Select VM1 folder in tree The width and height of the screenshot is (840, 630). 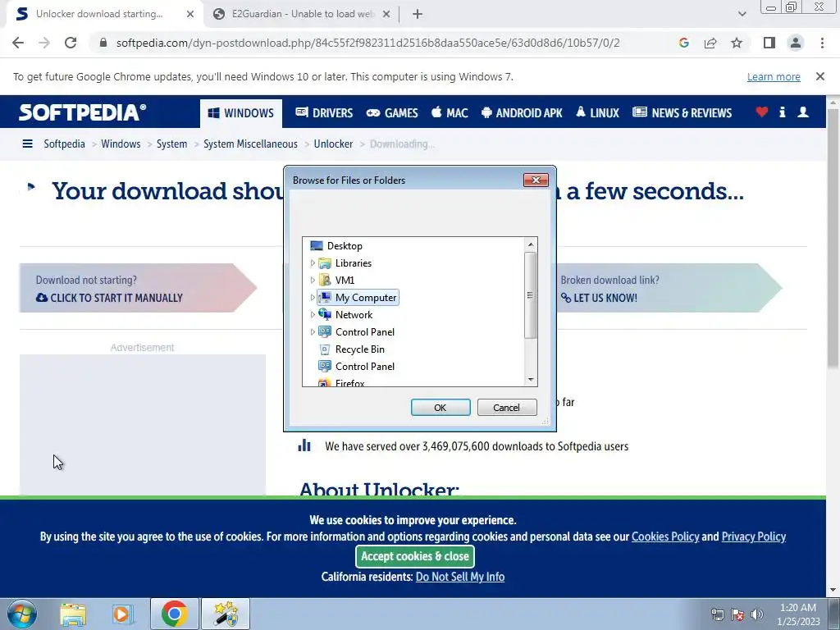tap(345, 281)
